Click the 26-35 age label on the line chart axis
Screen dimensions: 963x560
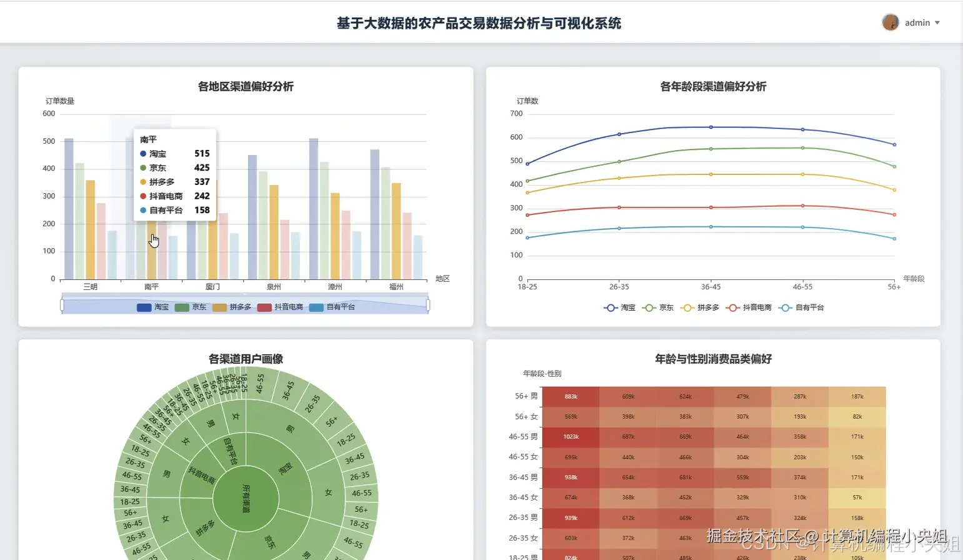(619, 287)
